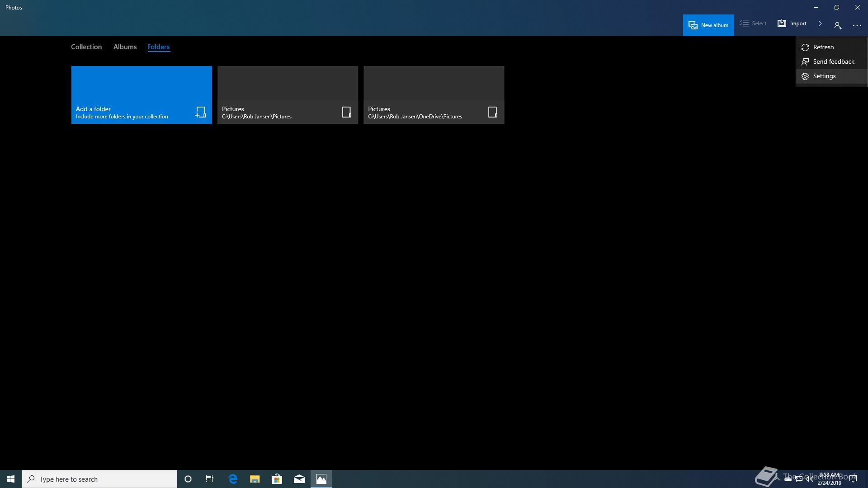
Task: Choose Refresh from the menu
Action: pyautogui.click(x=831, y=47)
